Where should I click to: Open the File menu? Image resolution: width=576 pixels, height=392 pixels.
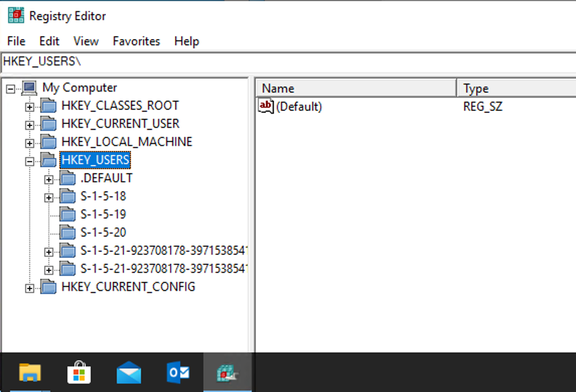click(x=16, y=41)
